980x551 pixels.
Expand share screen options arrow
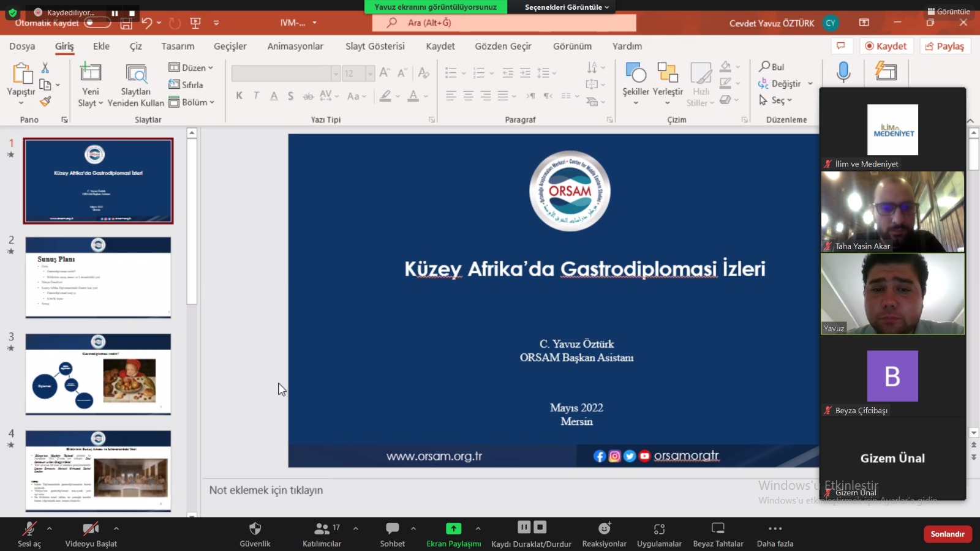(478, 528)
